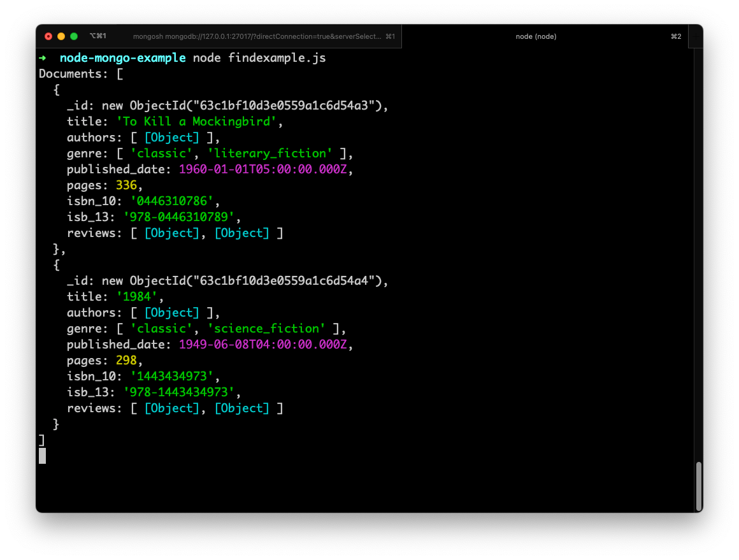This screenshot has height=560, width=739.
Task: Click the authors [Object] above the 'literary_fiction' genre line
Action: pyautogui.click(x=172, y=138)
